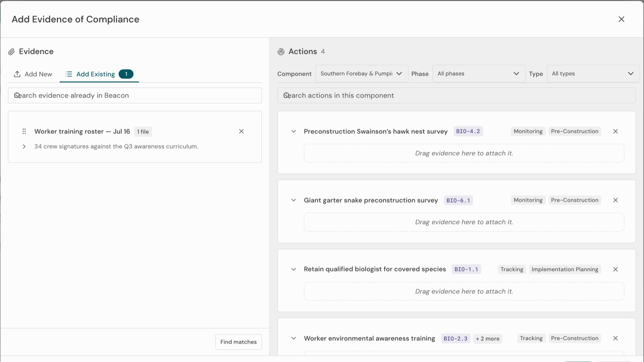Image resolution: width=644 pixels, height=362 pixels.
Task: Remove the Swainson's hawk nest survey action
Action: click(x=615, y=131)
